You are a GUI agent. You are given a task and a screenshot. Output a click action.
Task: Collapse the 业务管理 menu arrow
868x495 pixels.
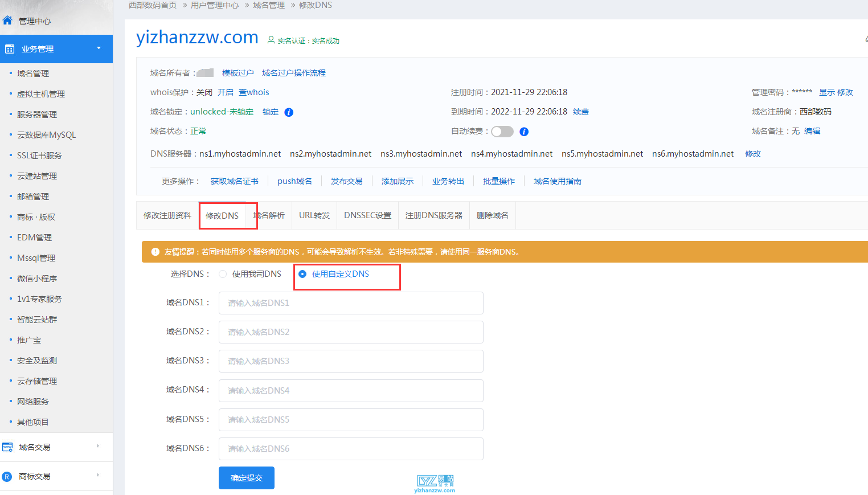98,49
